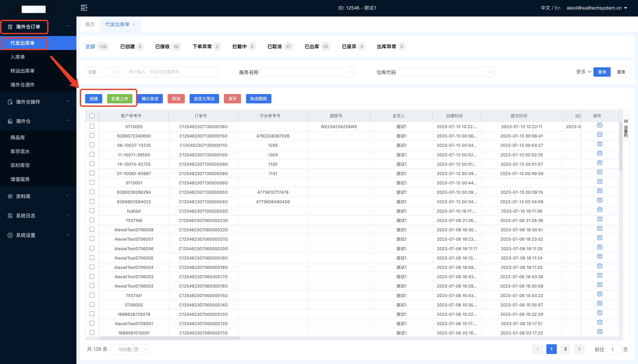638x364 pixels.
Task: Check the row for AlexielTest0706001
Action: point(92,323)
